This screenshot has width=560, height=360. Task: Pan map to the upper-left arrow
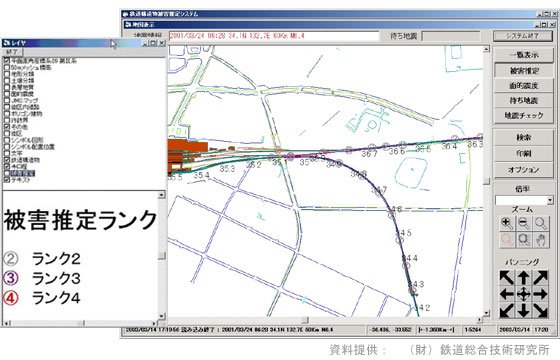tap(506, 278)
